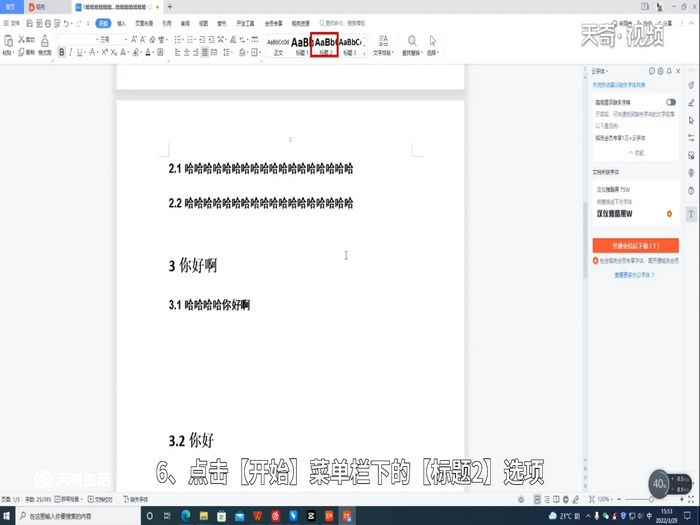700x525 pixels.
Task: Click the red NetEase Music taskbar icon
Action: [275, 516]
